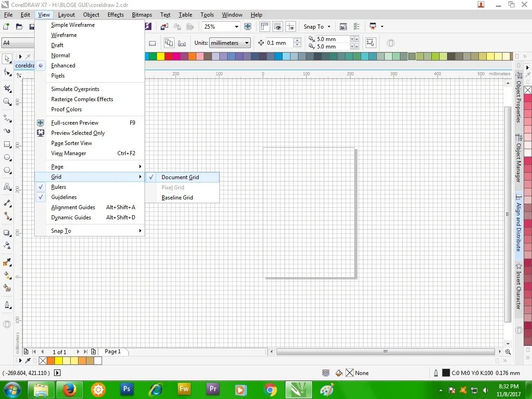Screen dimensions: 532x399
Task: Select Enhanced view mode
Action: pyautogui.click(x=90, y=66)
